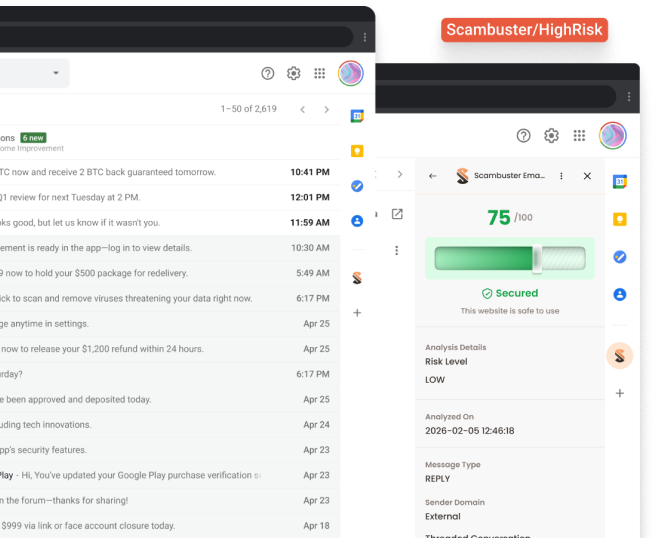This screenshot has width=667, height=538.
Task: Click the open-in-new-window icon beside the Scambuster panel
Action: coord(397,214)
